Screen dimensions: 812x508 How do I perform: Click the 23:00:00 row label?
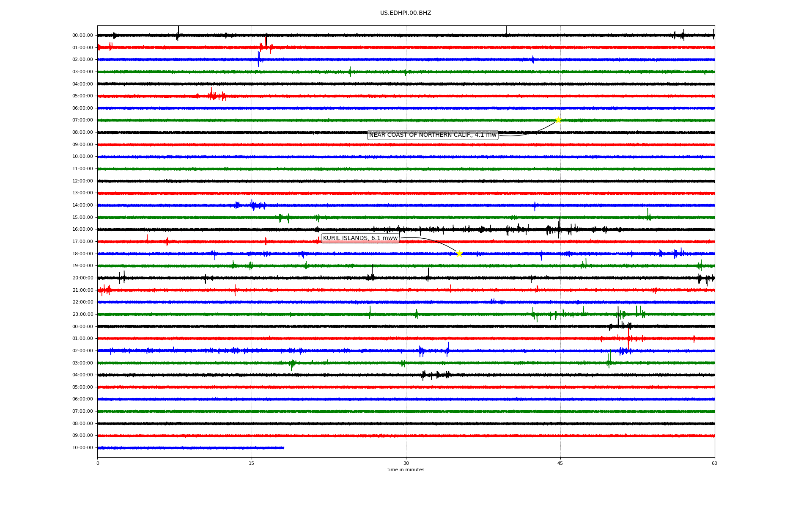[82, 314]
